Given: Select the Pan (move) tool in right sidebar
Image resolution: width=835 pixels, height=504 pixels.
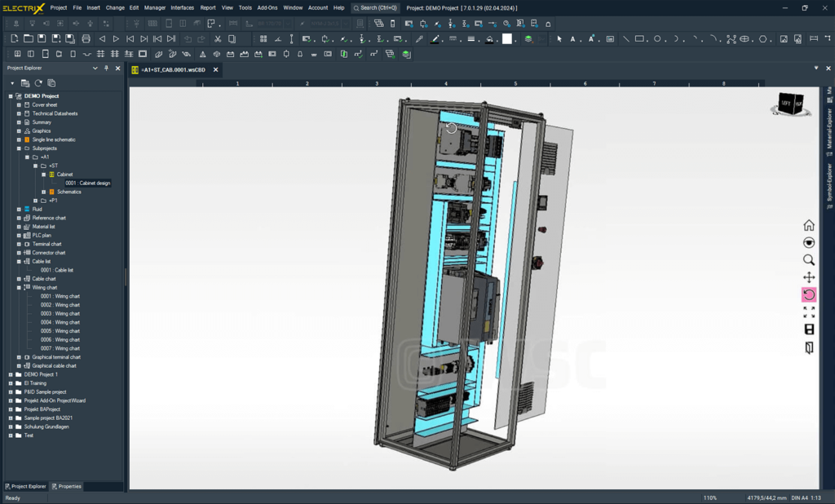Looking at the screenshot, I should (808, 277).
